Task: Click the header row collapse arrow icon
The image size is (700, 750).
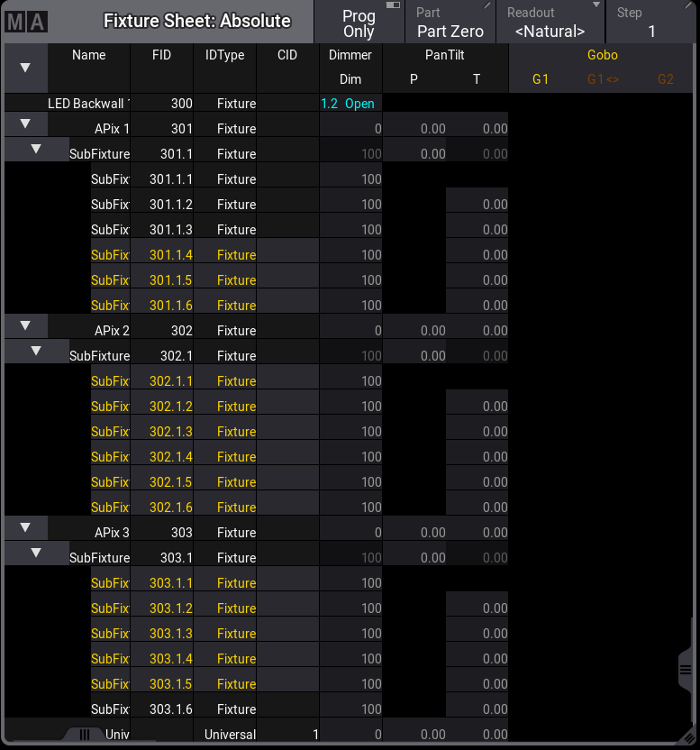Action: 25,68
